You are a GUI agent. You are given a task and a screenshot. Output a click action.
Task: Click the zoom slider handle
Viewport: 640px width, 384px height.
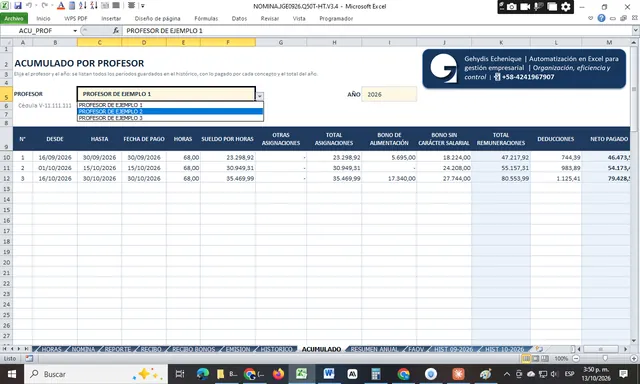(x=605, y=359)
